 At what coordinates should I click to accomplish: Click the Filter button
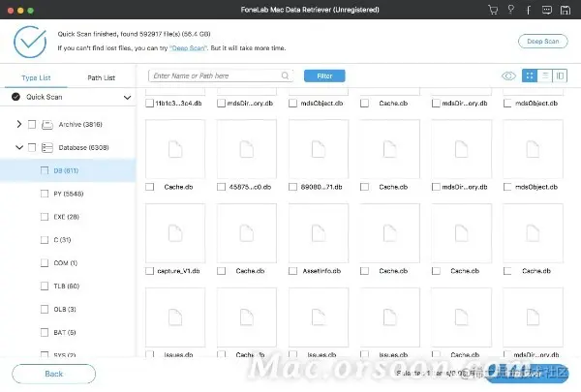tap(324, 75)
